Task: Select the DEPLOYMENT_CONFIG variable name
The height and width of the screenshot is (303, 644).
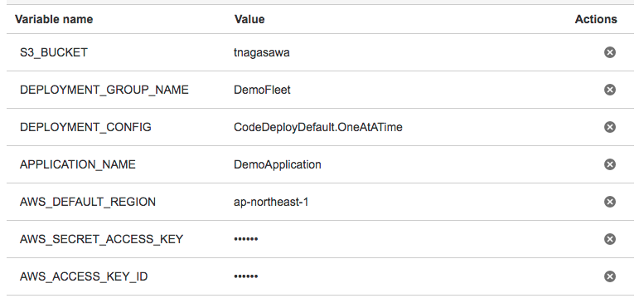Action: pyautogui.click(x=85, y=127)
